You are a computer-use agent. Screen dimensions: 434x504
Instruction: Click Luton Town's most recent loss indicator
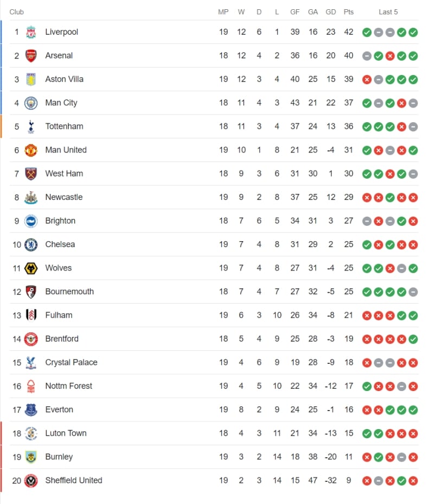pos(413,433)
